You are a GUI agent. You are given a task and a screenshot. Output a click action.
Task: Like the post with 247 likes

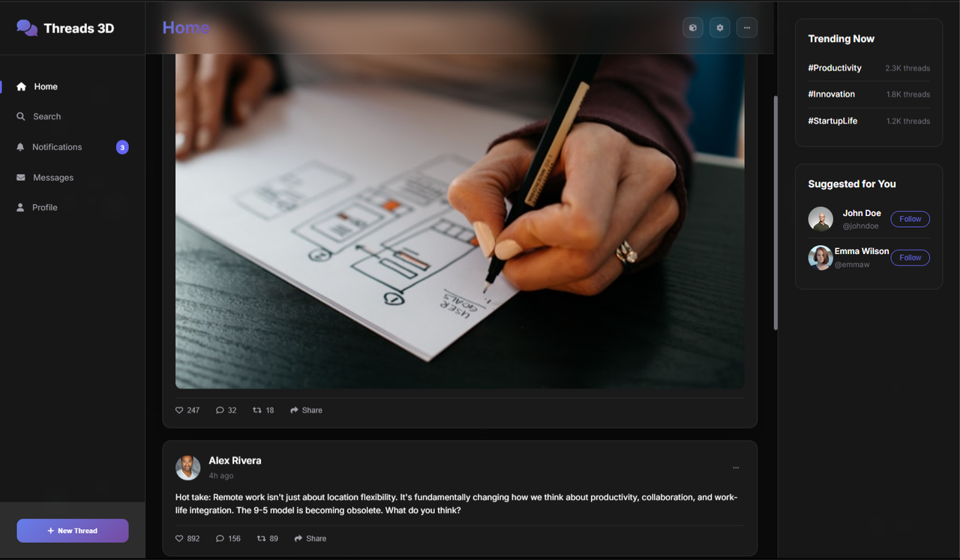pyautogui.click(x=187, y=410)
